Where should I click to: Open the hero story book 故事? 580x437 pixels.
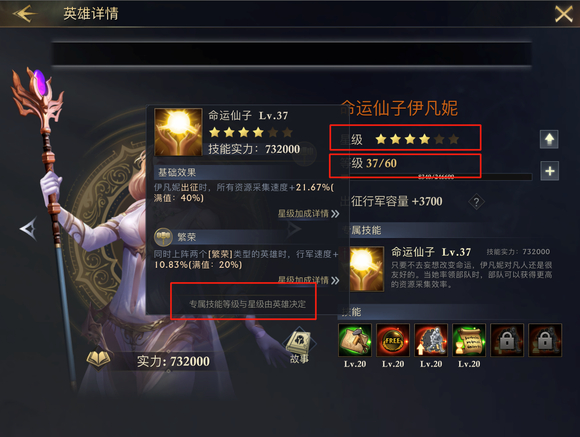point(300,346)
